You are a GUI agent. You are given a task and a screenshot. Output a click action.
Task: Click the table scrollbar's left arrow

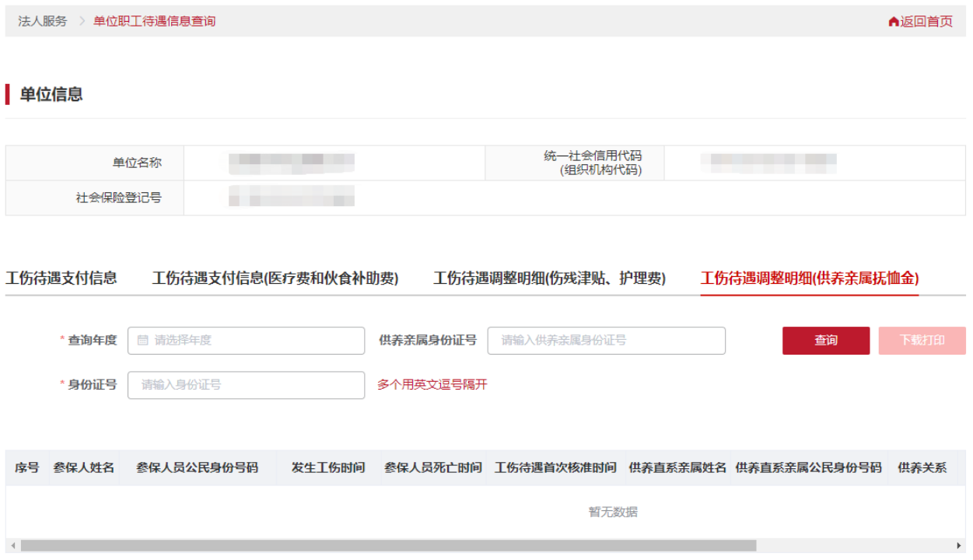point(12,546)
